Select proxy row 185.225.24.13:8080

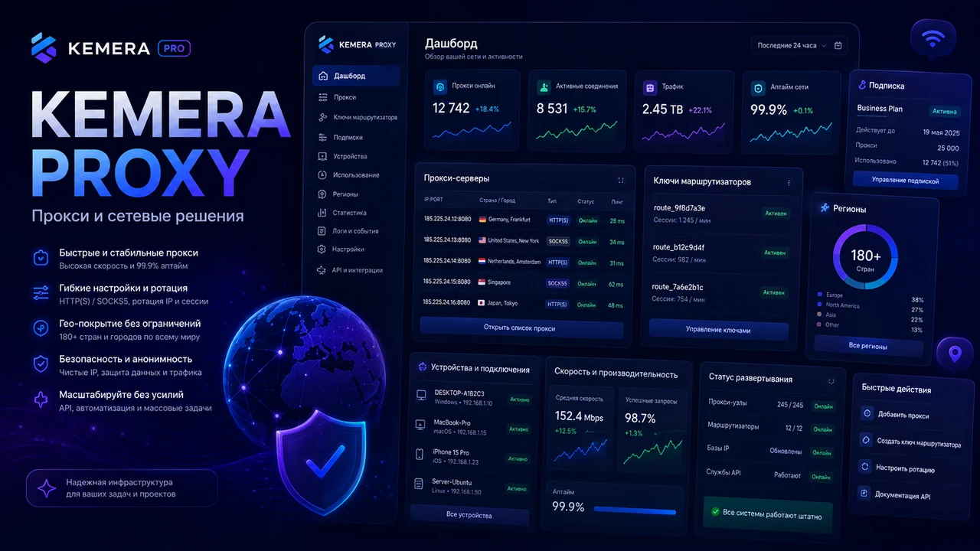coord(525,241)
